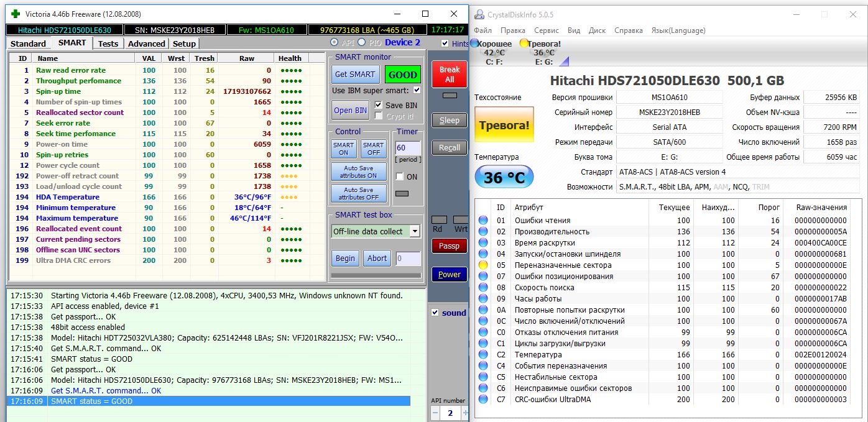Click the SMART OFF button
The image size is (868, 422).
(374, 149)
